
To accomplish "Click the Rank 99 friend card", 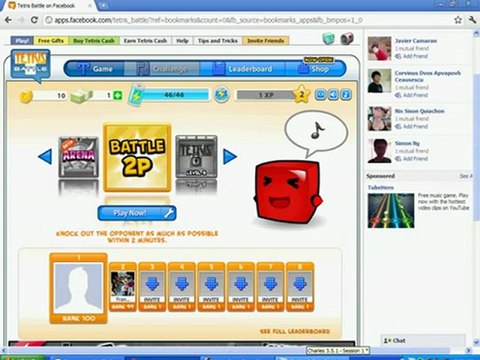I will click(123, 287).
